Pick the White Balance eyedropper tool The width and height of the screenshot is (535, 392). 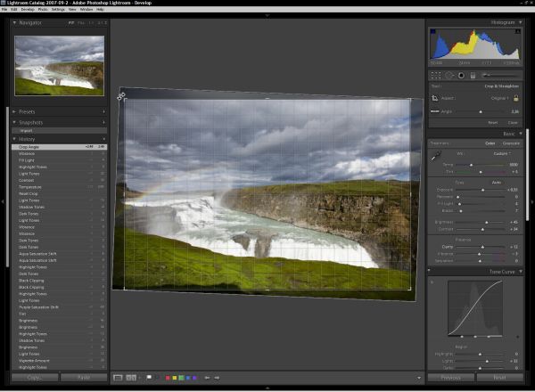tap(435, 154)
